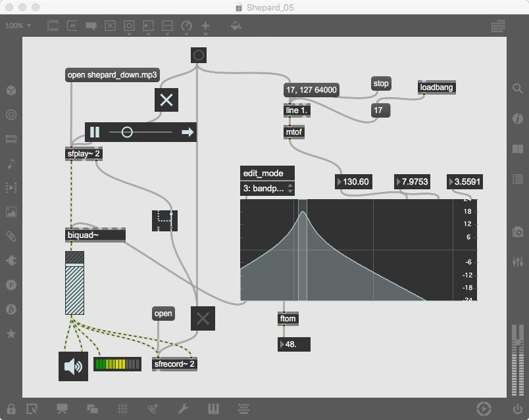Open the calendar grid icon top right
Viewport: 529px width, 420px height.
click(498, 26)
